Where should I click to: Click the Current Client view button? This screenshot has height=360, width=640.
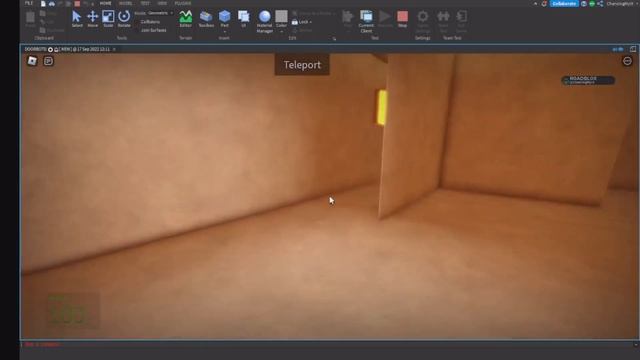click(366, 21)
